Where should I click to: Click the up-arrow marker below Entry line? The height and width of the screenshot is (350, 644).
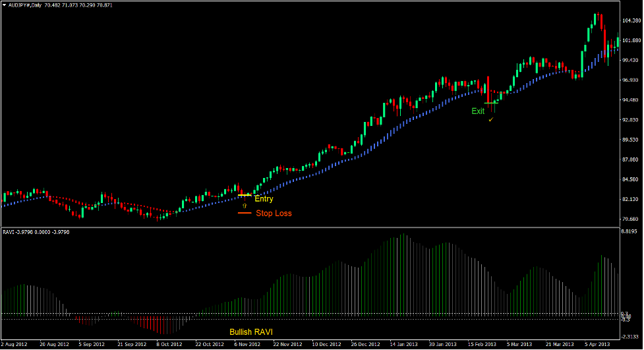pyautogui.click(x=245, y=206)
